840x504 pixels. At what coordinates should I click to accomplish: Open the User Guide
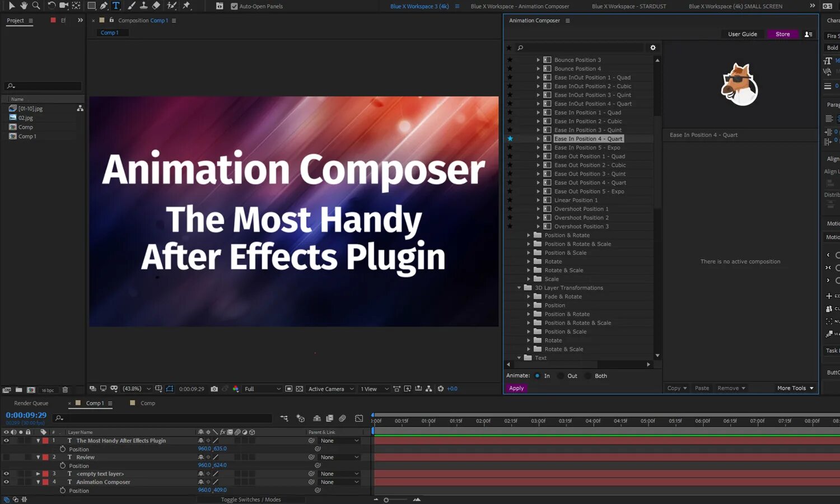point(743,34)
